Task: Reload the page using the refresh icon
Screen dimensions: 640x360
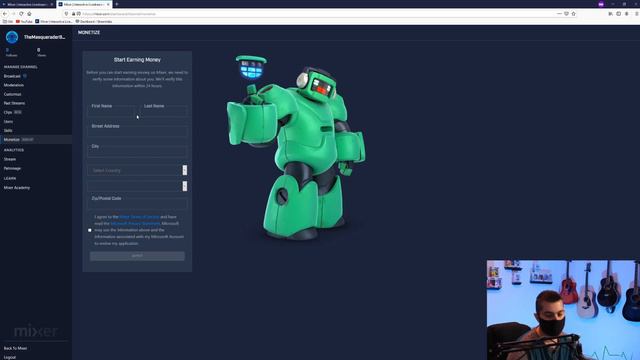Action: point(21,13)
